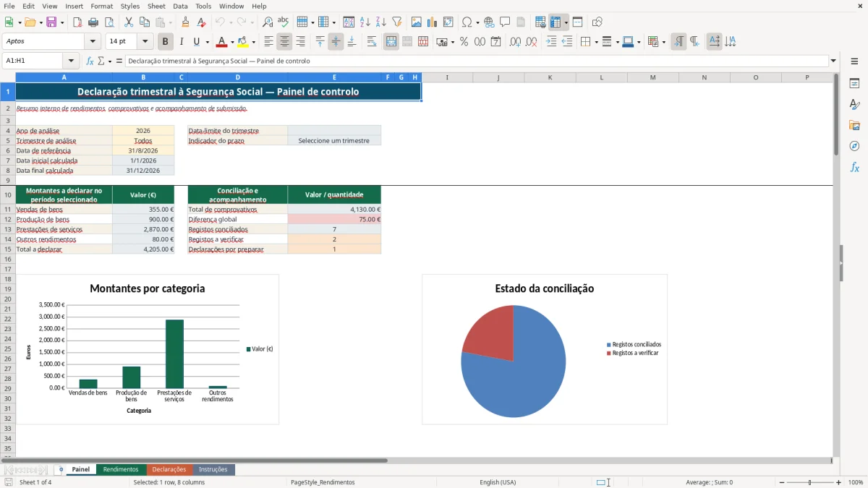
Task: Open sidebar Styles panel
Action: tap(854, 104)
